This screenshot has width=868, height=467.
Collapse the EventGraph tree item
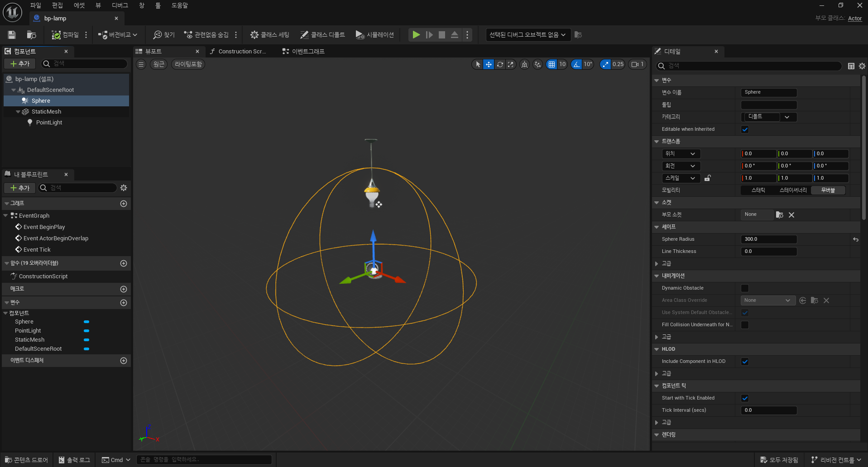click(5, 216)
